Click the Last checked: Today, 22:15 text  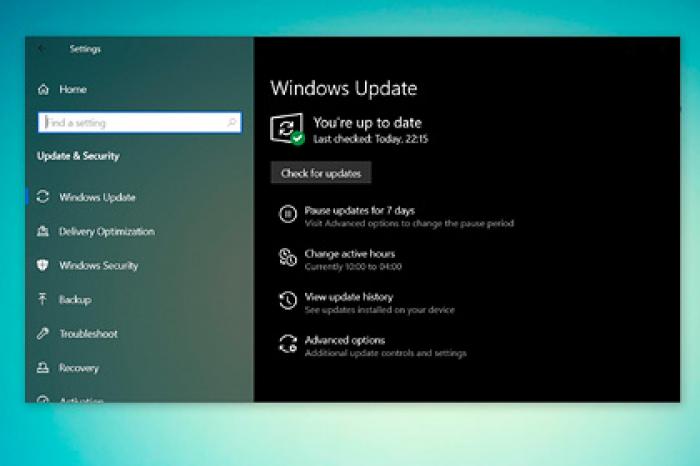pyautogui.click(x=371, y=139)
